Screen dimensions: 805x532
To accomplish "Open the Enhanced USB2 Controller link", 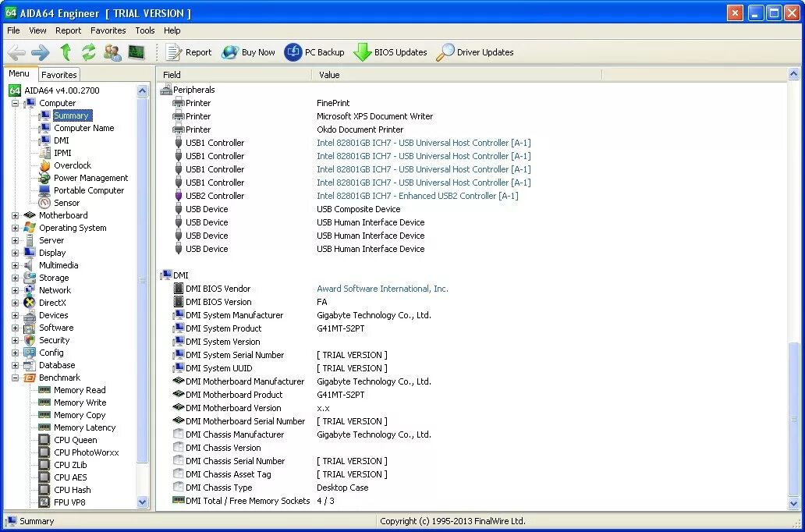I will click(x=417, y=196).
